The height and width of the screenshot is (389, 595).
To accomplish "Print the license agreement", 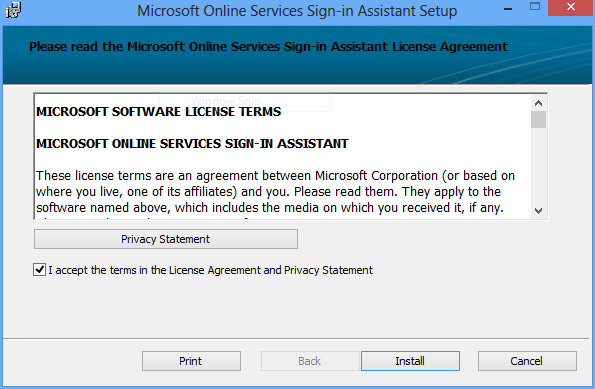I will [191, 361].
